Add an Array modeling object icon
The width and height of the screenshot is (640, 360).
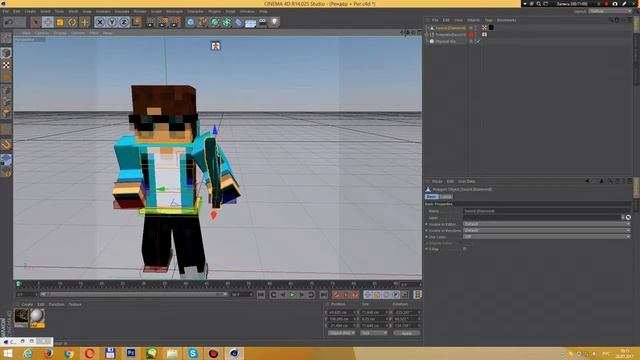[227, 22]
